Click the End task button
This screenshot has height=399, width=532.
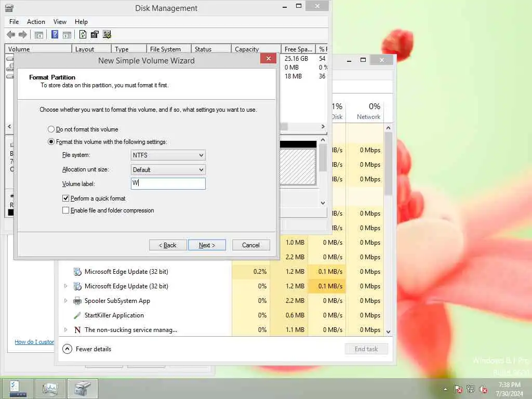(366, 349)
